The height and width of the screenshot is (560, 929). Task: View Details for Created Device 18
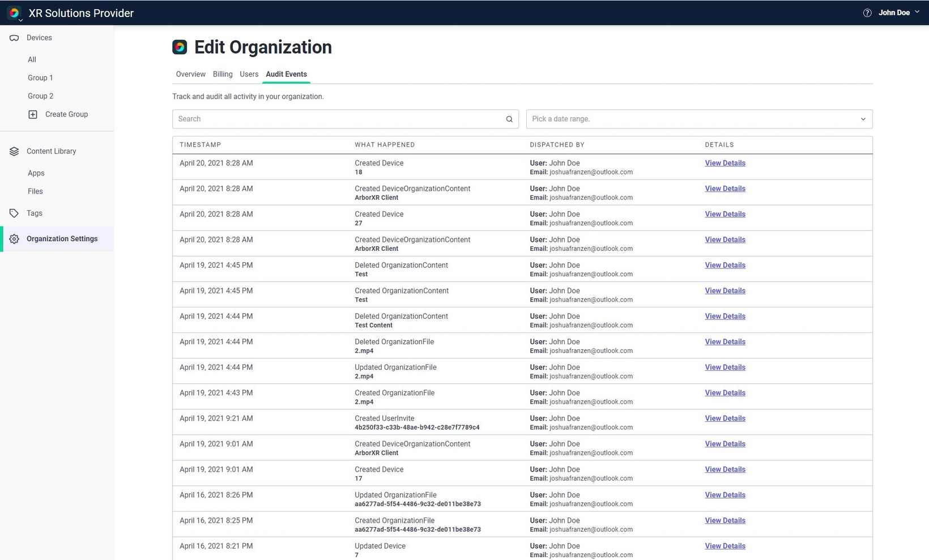pyautogui.click(x=725, y=163)
